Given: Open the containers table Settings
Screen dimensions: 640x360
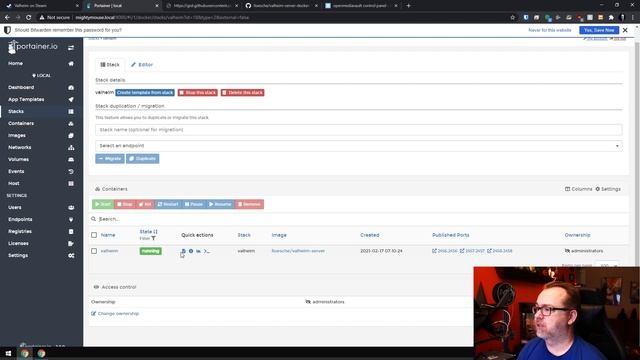Looking at the screenshot, I should pos(608,189).
